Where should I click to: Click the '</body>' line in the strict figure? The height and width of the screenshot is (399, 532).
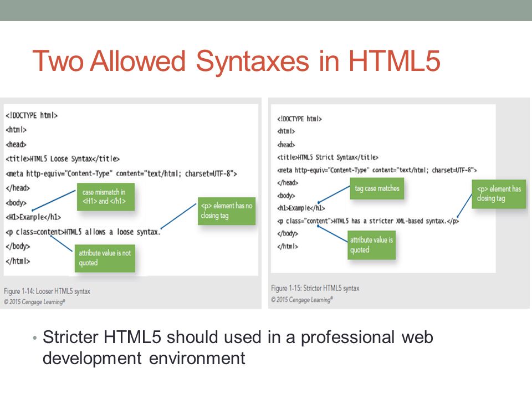[x=288, y=233]
